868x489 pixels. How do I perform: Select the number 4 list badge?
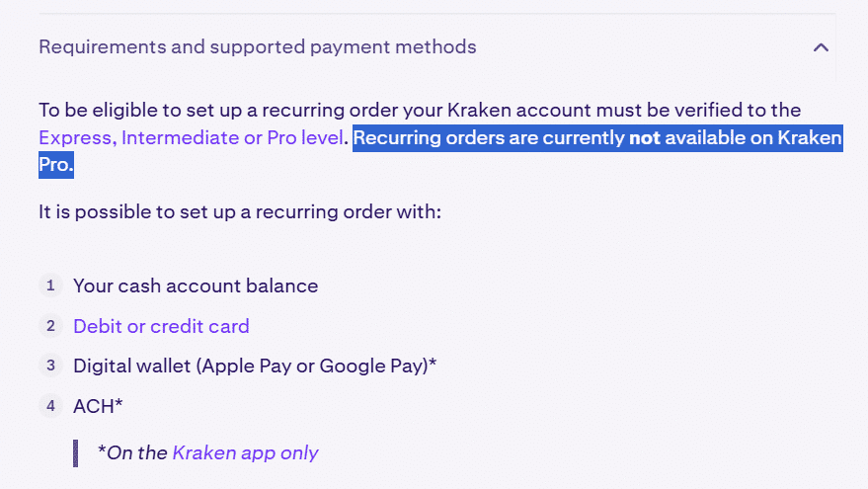click(50, 406)
